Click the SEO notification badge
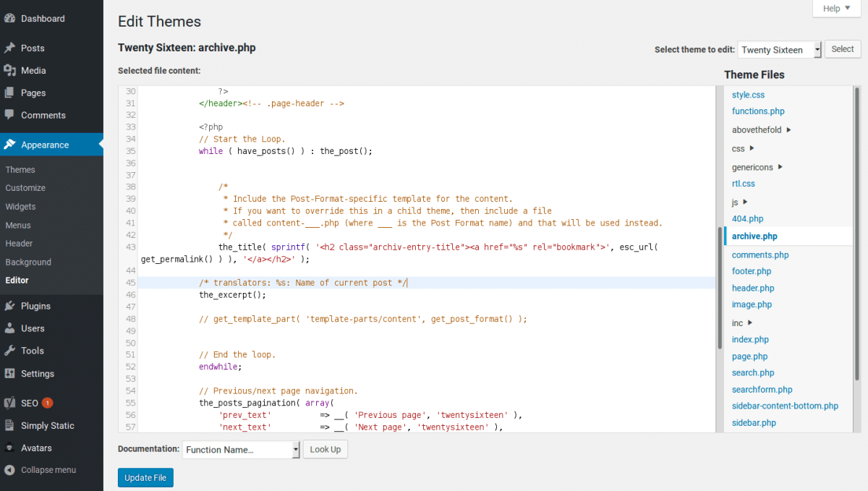 (x=47, y=403)
